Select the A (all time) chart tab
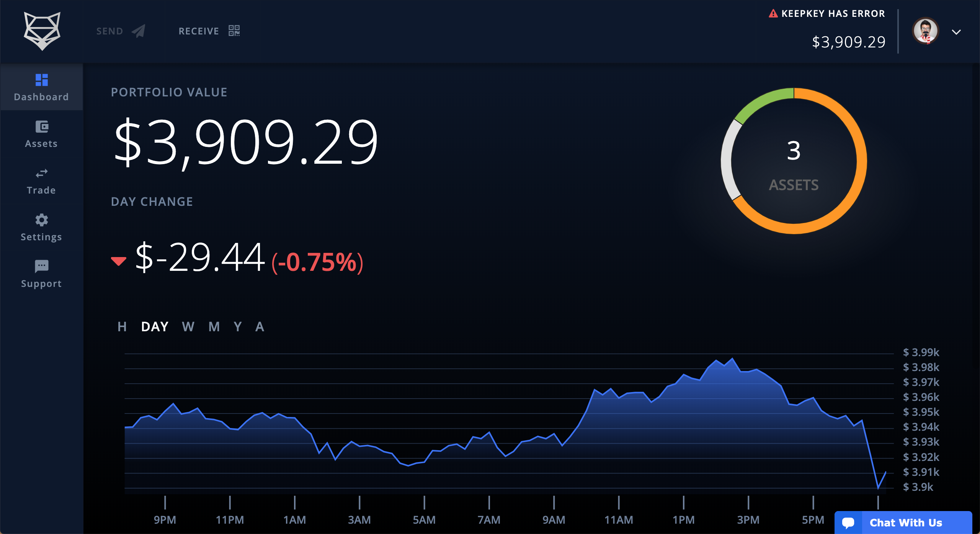 click(260, 327)
